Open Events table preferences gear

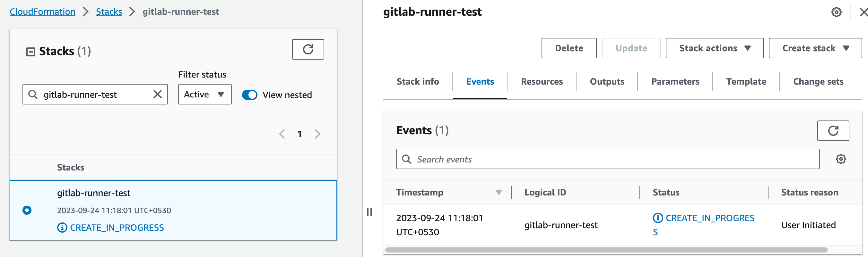(x=841, y=159)
